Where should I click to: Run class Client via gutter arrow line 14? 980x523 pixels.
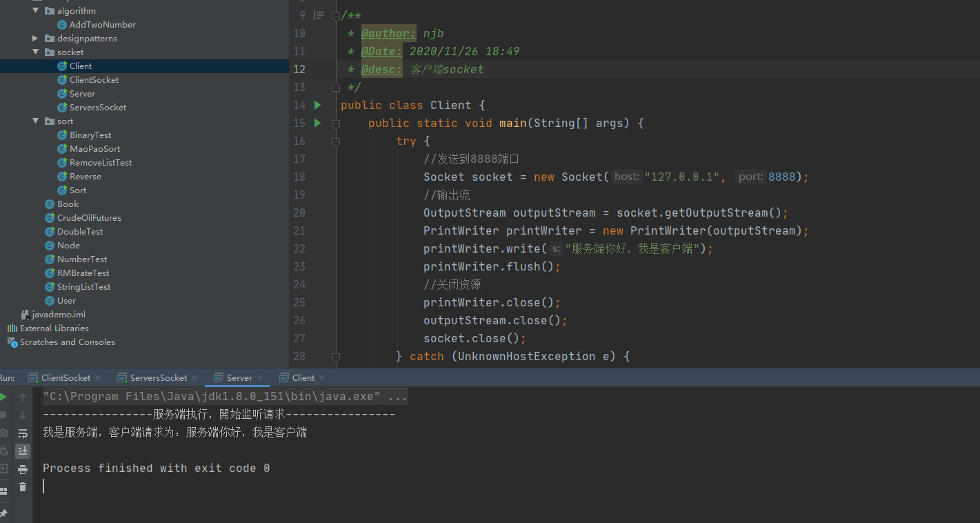317,105
